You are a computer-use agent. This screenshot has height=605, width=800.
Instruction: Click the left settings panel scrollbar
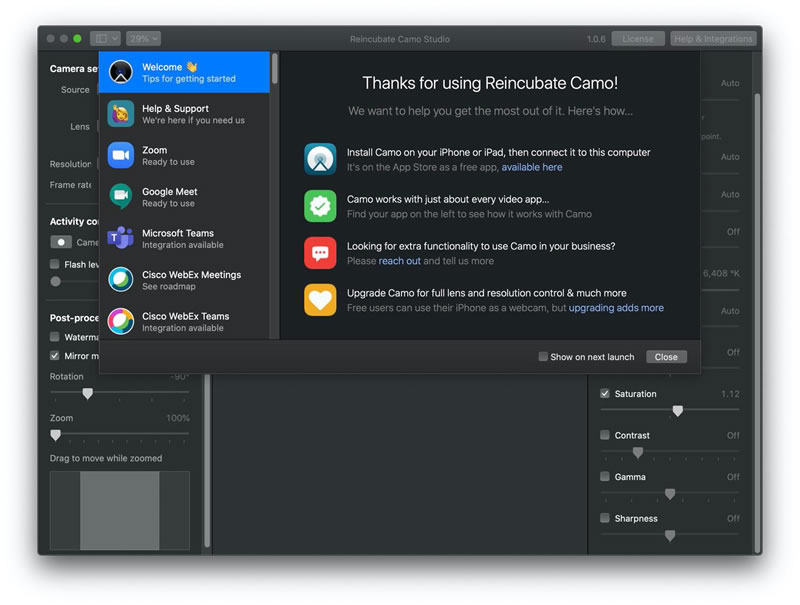tap(207, 461)
